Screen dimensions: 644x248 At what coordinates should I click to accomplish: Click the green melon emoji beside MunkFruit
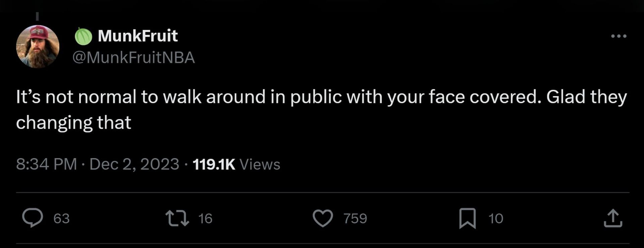tap(83, 36)
